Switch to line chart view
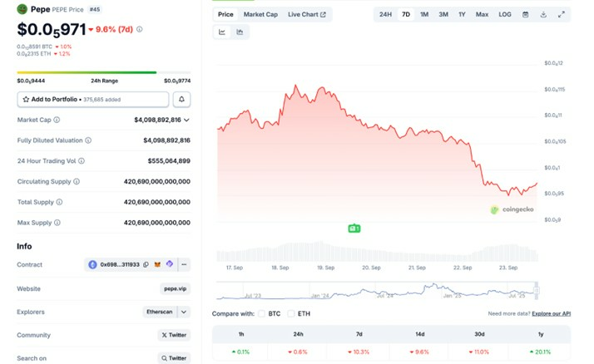The height and width of the screenshot is (364, 594). click(223, 32)
